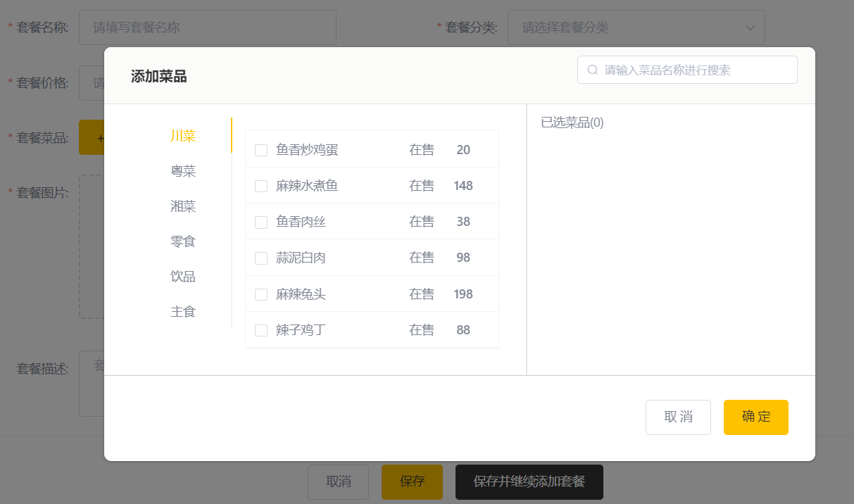Open the 饮品 category

(183, 277)
